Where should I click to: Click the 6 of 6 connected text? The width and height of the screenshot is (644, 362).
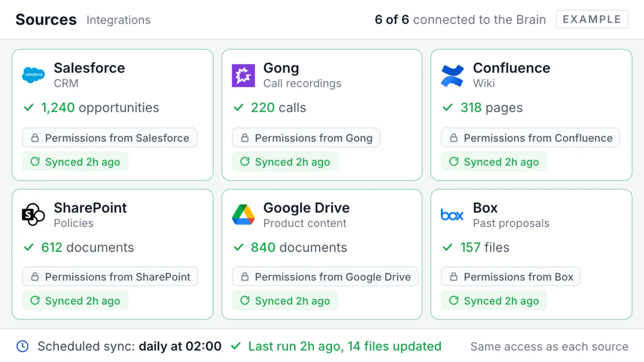coord(460,19)
